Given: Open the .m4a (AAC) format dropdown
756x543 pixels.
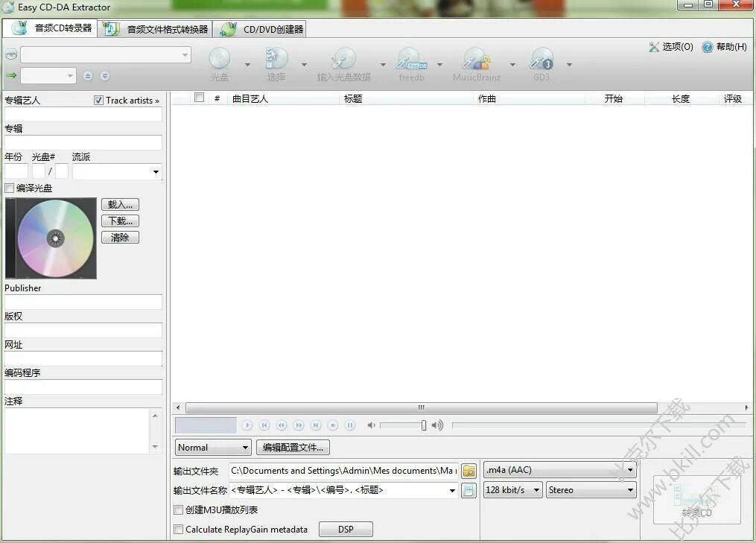Looking at the screenshot, I should [629, 470].
